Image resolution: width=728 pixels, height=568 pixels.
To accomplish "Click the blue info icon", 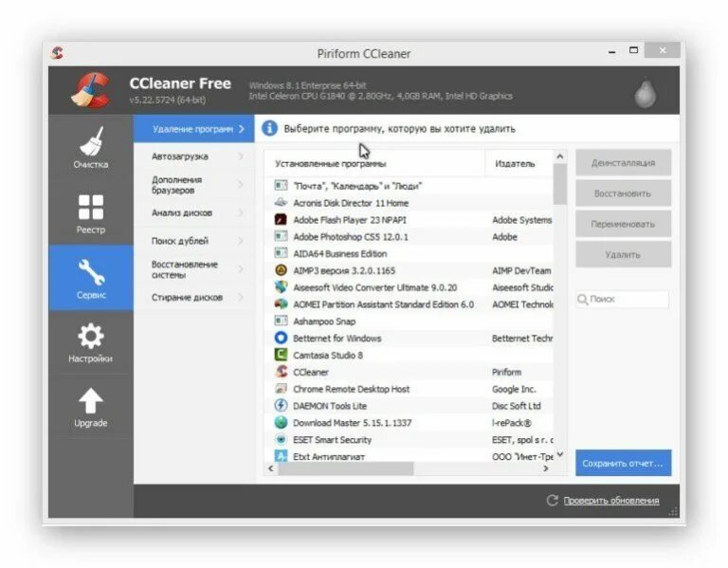I will click(x=269, y=128).
